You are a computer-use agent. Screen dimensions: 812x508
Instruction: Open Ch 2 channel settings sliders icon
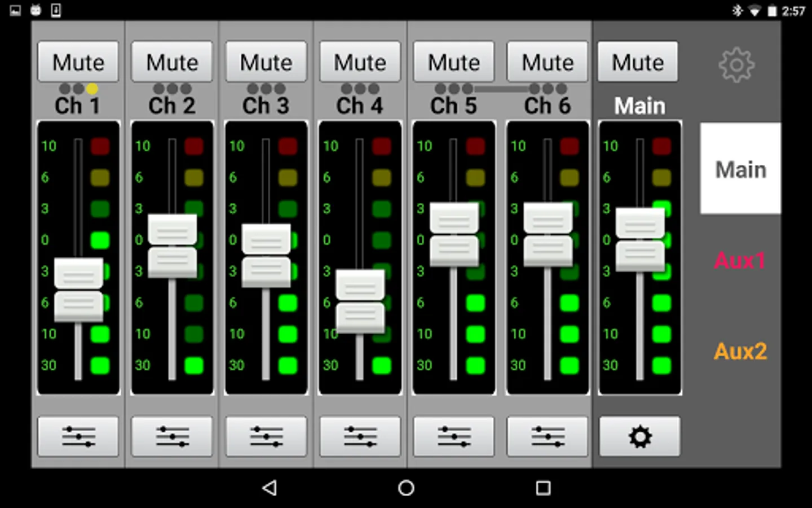[x=172, y=436]
